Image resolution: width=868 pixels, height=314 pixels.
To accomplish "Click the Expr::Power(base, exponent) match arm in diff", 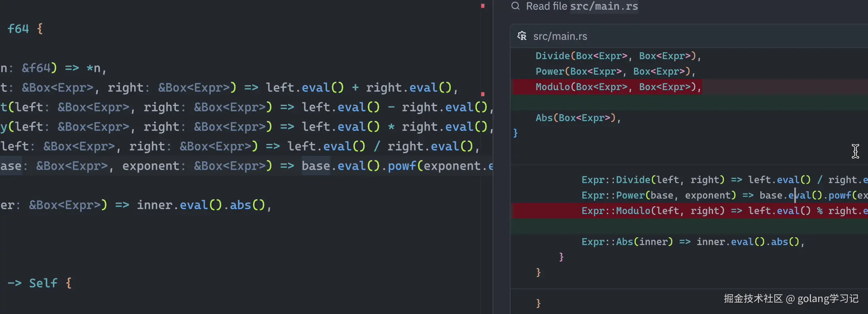I will click(724, 195).
